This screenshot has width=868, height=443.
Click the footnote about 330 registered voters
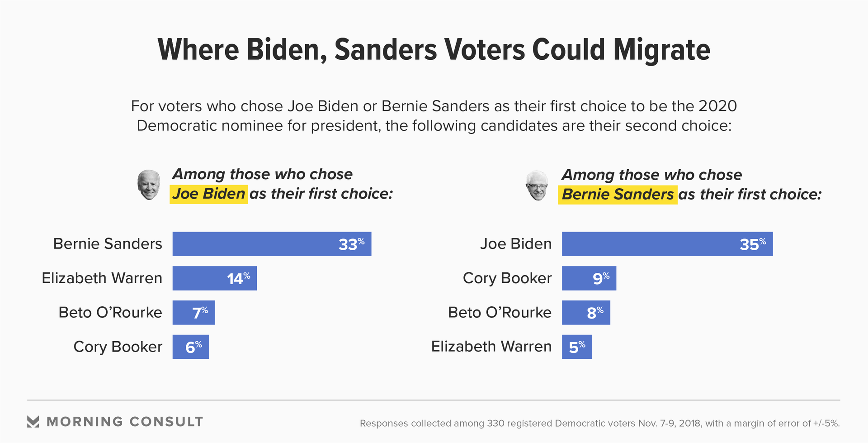tap(600, 424)
